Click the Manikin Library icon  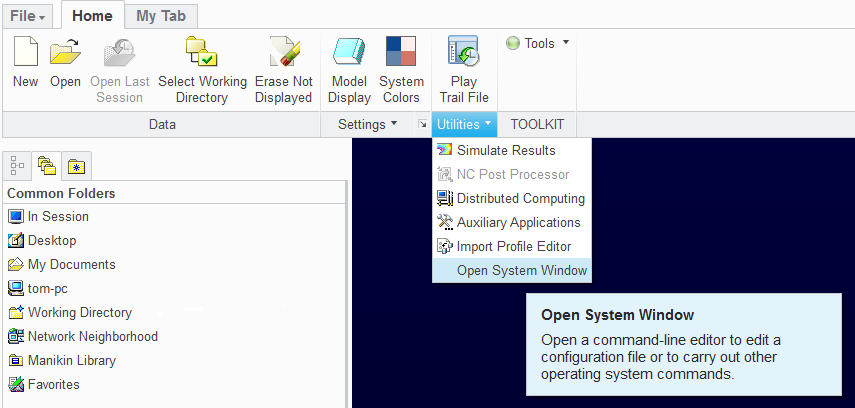click(16, 361)
